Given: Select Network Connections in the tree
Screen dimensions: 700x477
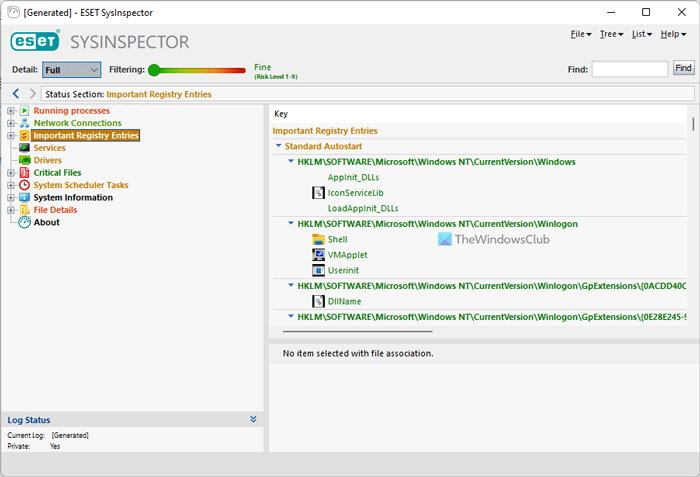Looking at the screenshot, I should click(78, 123).
